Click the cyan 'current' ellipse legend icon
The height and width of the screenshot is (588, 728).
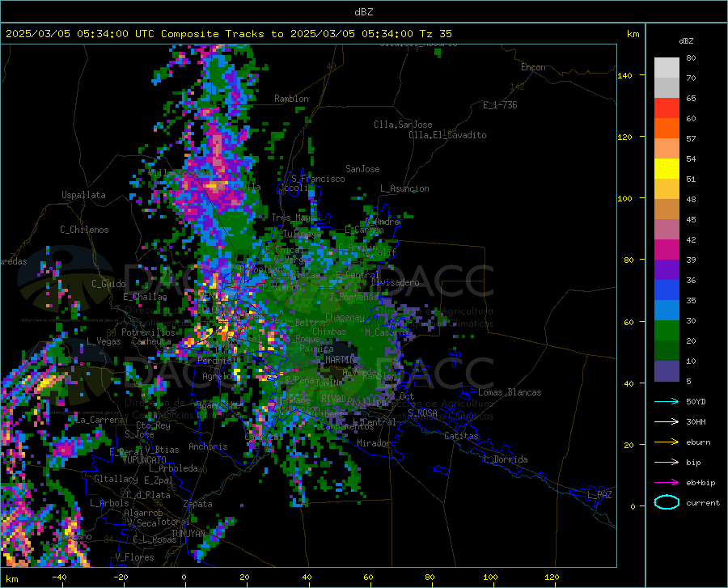click(667, 502)
